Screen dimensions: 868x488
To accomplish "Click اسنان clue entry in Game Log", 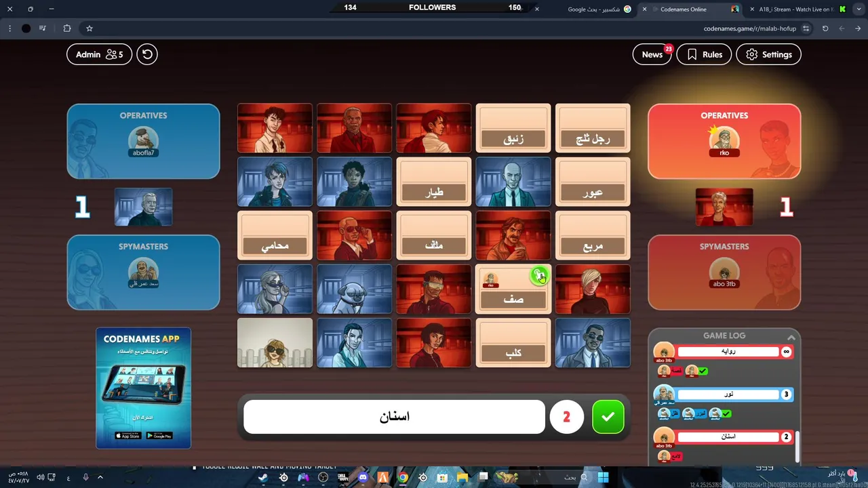I will (x=728, y=437).
